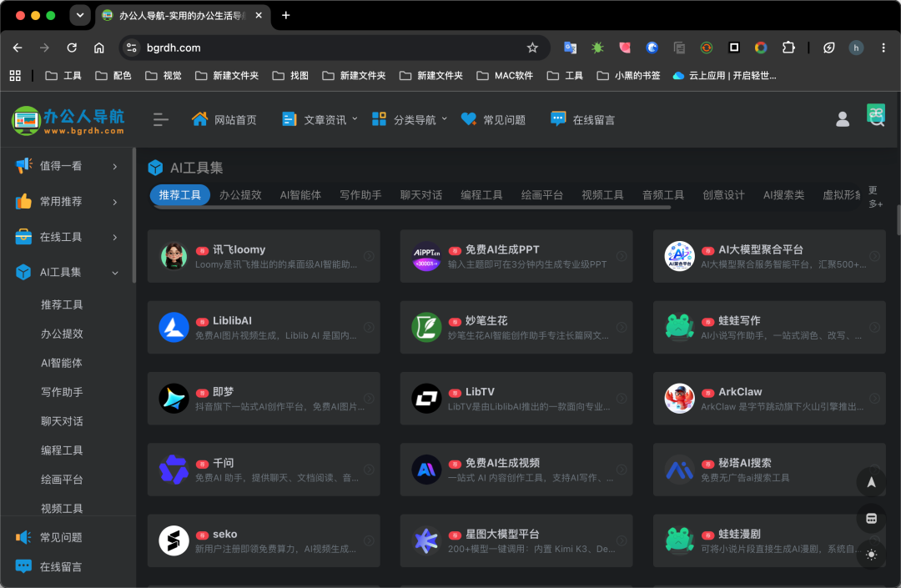Open the 免费AI生成视频 AI logo icon
The width and height of the screenshot is (901, 588).
(x=426, y=470)
